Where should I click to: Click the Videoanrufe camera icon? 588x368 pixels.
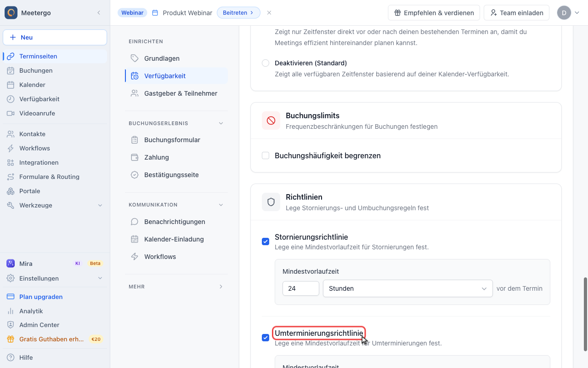tap(11, 113)
